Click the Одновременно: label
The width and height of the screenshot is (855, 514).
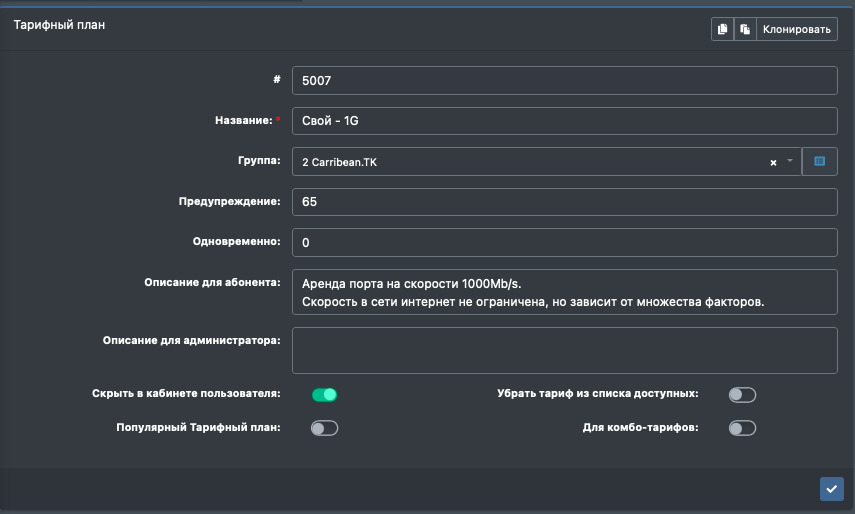click(237, 241)
